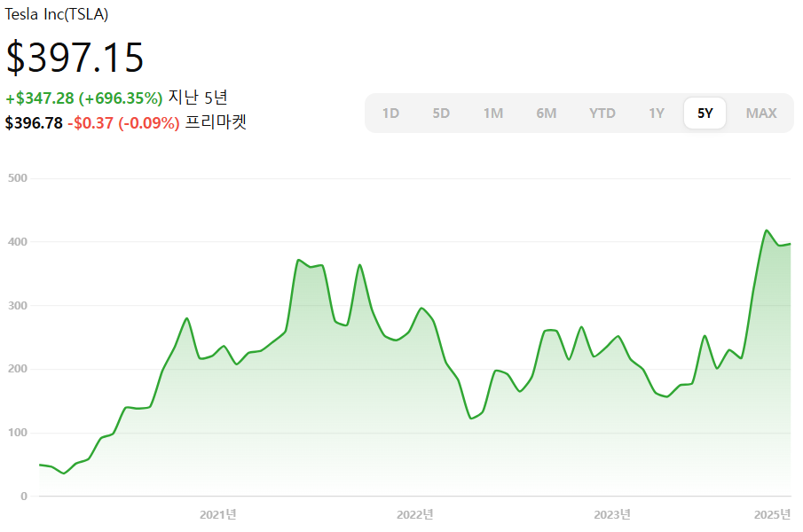This screenshot has width=803, height=532.
Task: Click the 2021년 x-axis label
Action: tap(218, 514)
